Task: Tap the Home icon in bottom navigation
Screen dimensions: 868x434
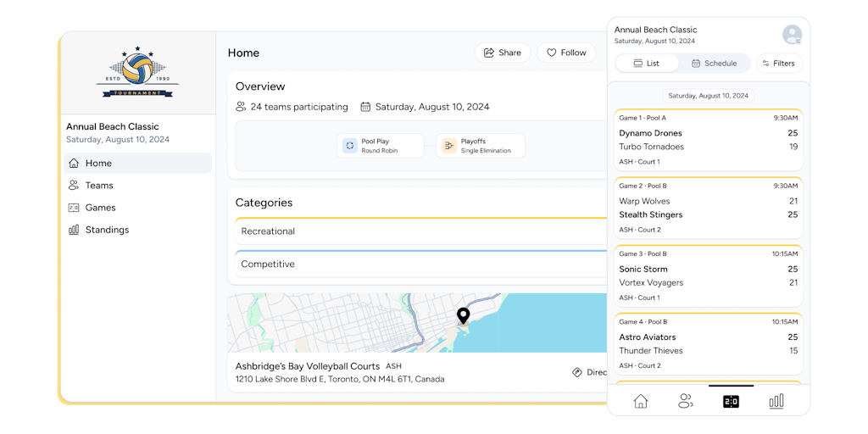Action: pyautogui.click(x=641, y=401)
